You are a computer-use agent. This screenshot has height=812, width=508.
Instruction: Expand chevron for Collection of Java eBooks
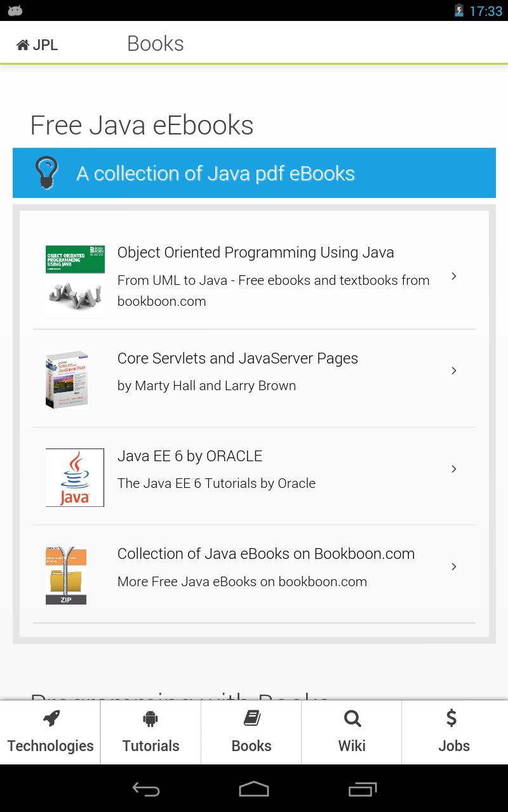454,566
